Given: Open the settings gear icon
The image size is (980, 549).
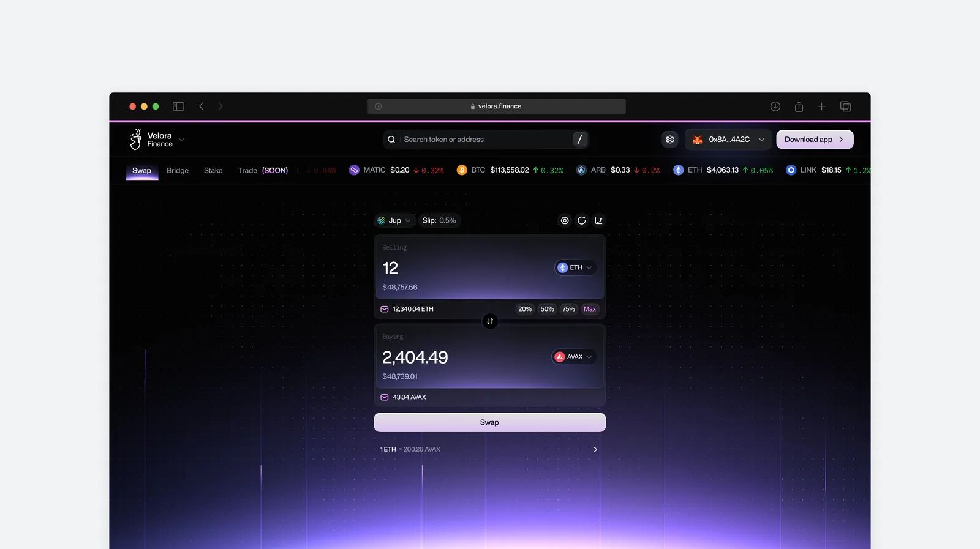Looking at the screenshot, I should click(670, 140).
